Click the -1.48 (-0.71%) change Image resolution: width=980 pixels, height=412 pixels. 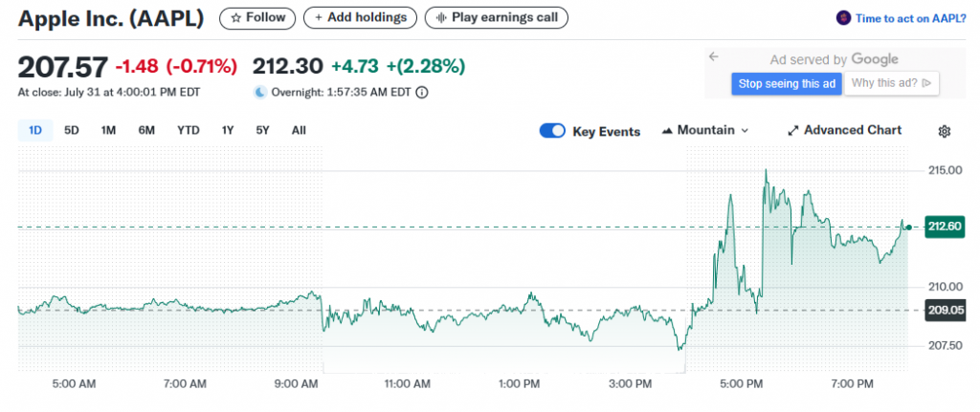pos(176,66)
